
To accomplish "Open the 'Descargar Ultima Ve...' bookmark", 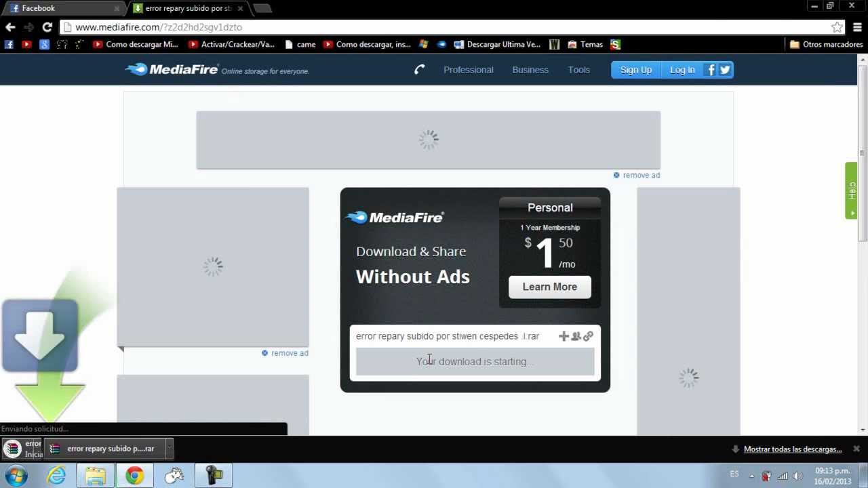I will (497, 44).
